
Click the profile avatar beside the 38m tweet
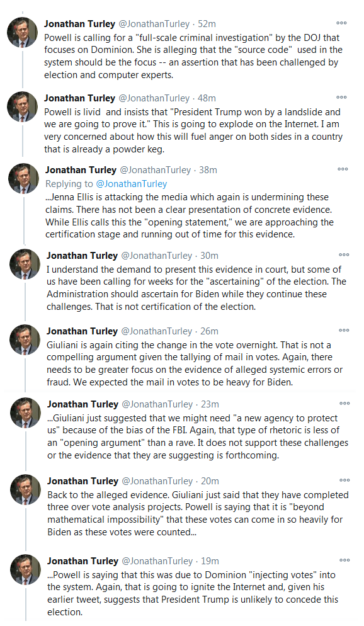[x=23, y=178]
